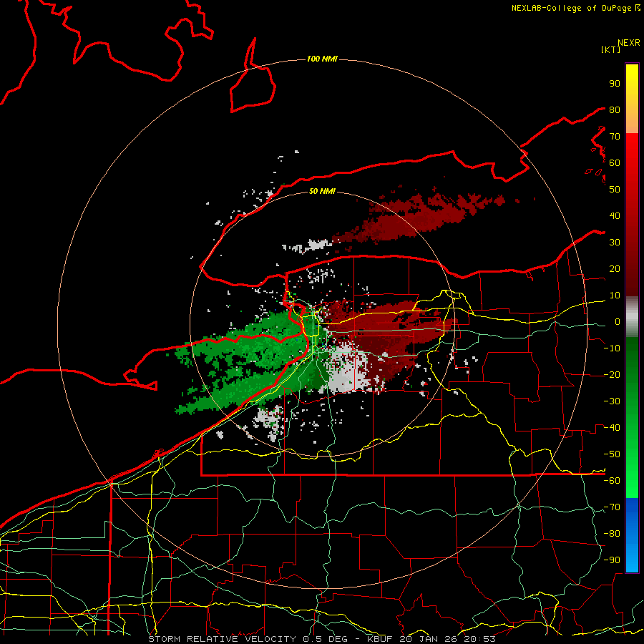Pick the gray zero-velocity segment of the color bar
The height and width of the screenshot is (644, 644).
pyautogui.click(x=632, y=317)
